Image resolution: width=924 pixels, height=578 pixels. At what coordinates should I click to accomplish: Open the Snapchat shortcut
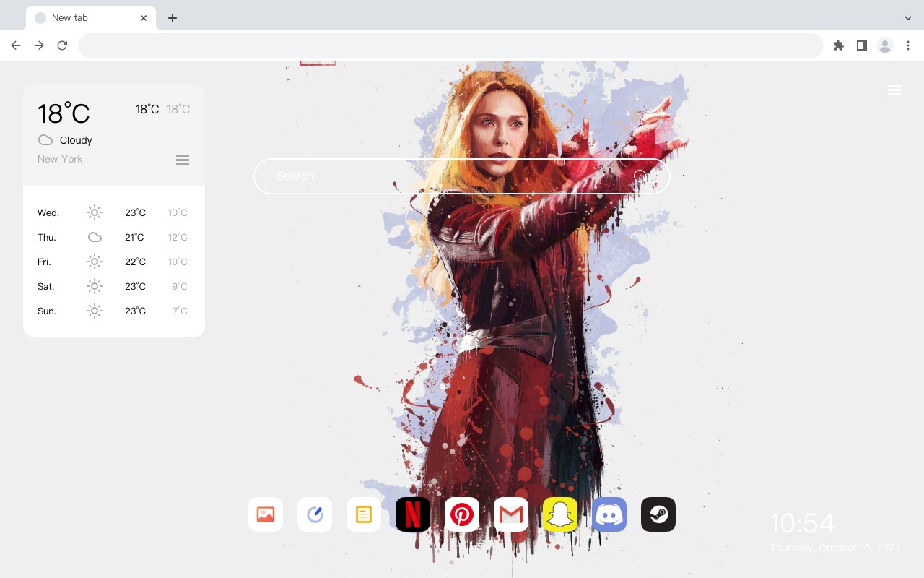click(560, 514)
